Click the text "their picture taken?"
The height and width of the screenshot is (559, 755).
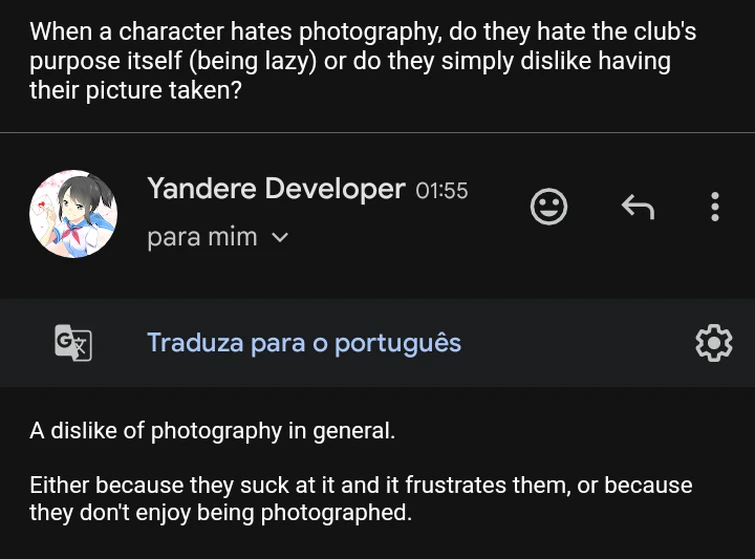click(x=136, y=89)
